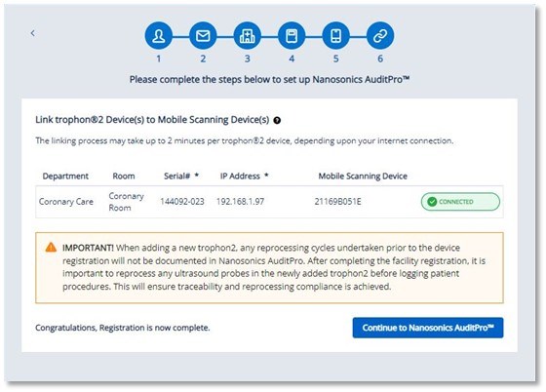Viewport: 546px width, 392px height.
Task: Jump to step 3 hospital facility icon
Action: (x=248, y=36)
